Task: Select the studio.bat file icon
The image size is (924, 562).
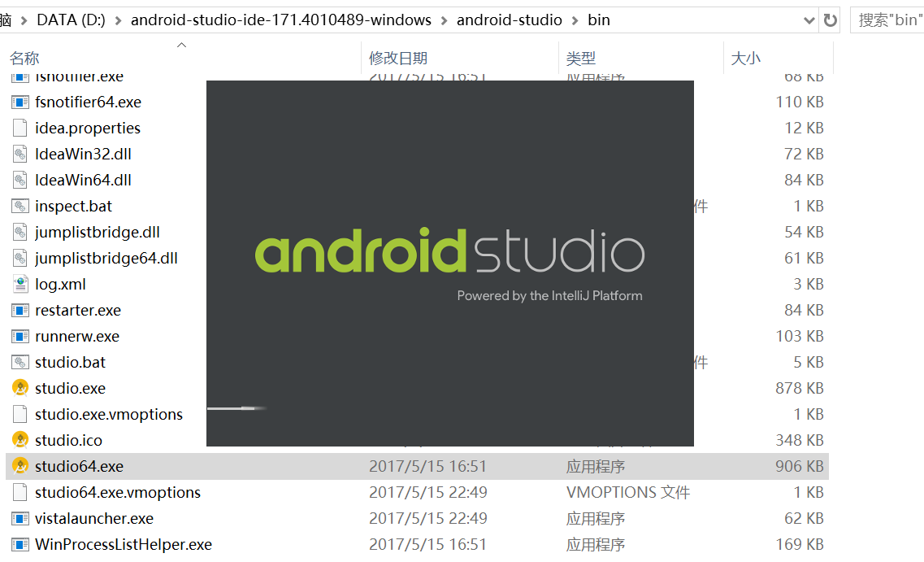Action: click(x=20, y=362)
